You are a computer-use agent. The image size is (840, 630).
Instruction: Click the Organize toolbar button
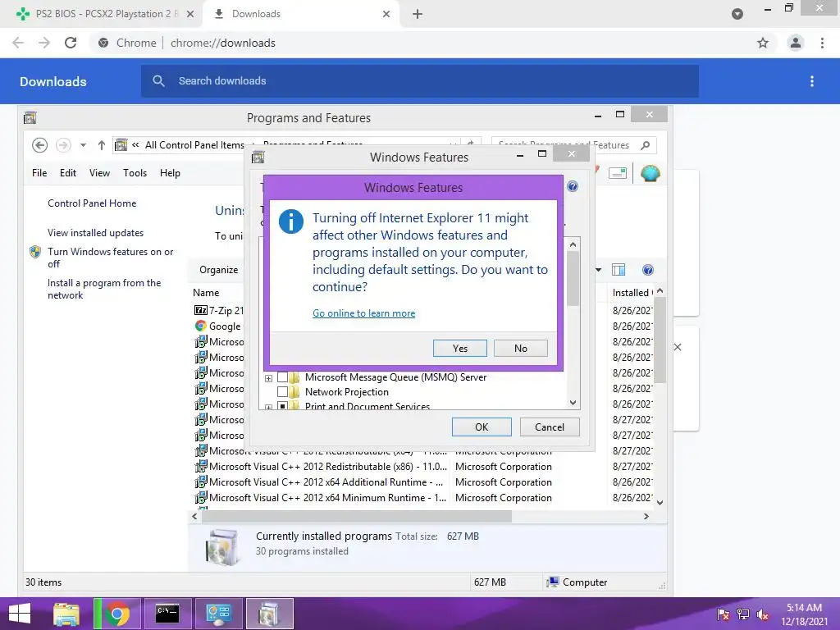218,270
